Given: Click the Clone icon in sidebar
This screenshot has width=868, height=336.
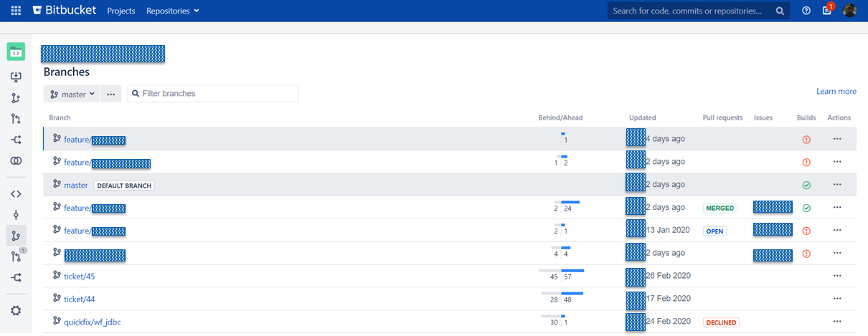Looking at the screenshot, I should pyautogui.click(x=16, y=77).
